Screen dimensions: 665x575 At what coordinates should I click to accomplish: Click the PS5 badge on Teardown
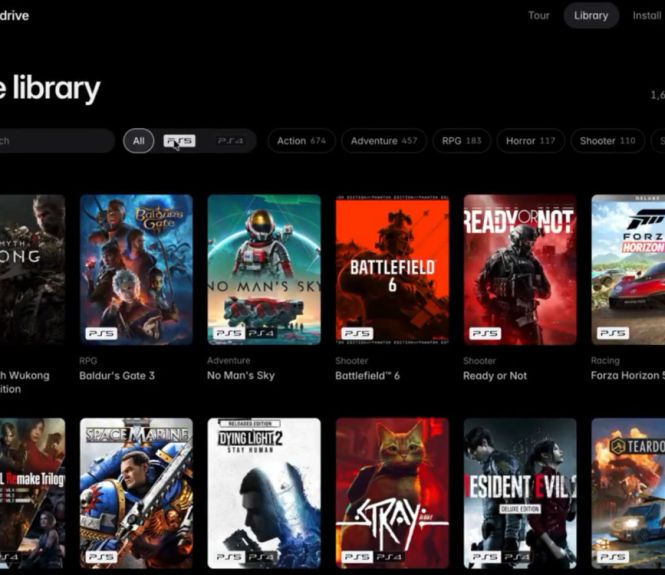pyautogui.click(x=613, y=557)
